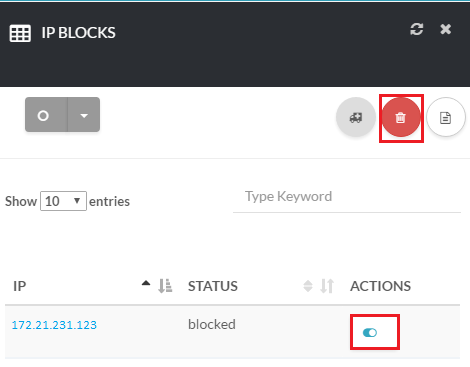The image size is (470, 367).
Task: Click the gray ambulance icon button
Action: point(356,117)
